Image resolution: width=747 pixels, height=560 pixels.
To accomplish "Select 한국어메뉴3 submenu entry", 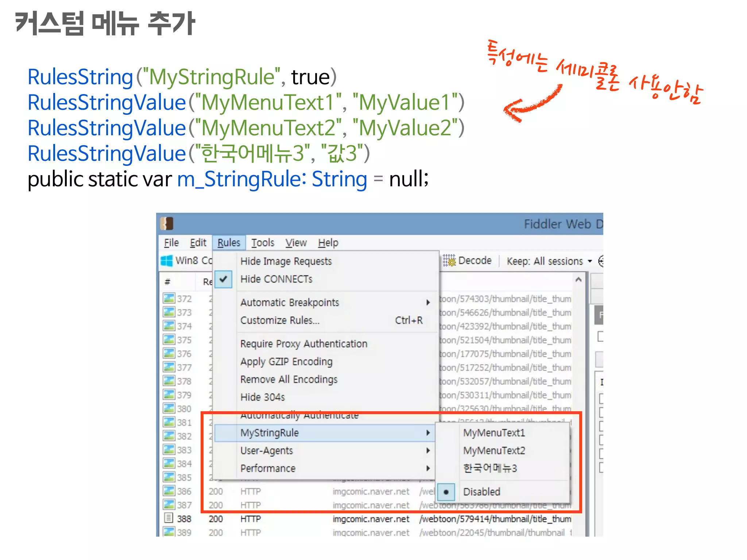I will tap(489, 468).
